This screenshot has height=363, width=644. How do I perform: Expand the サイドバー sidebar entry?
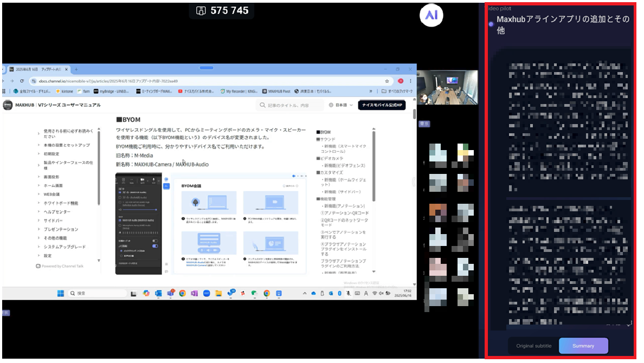53,221
